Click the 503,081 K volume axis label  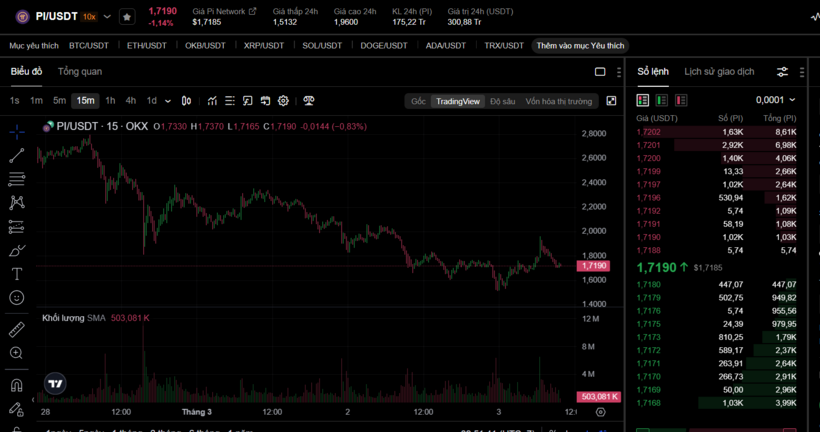click(x=599, y=396)
